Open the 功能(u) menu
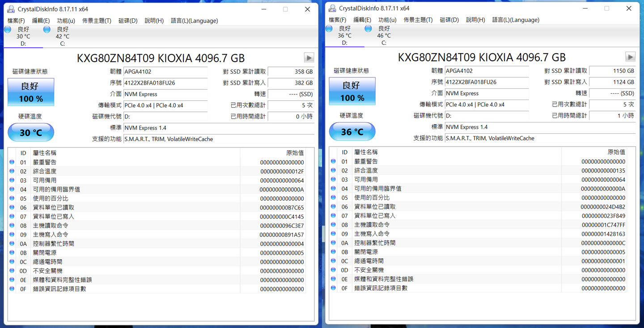644x328 pixels. (65, 20)
